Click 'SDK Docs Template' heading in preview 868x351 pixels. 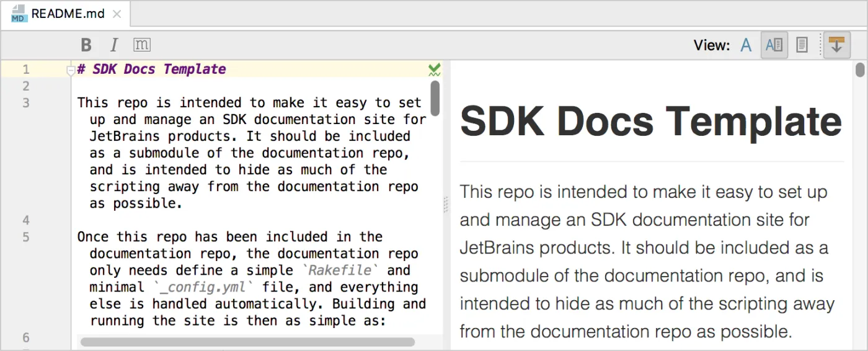651,121
